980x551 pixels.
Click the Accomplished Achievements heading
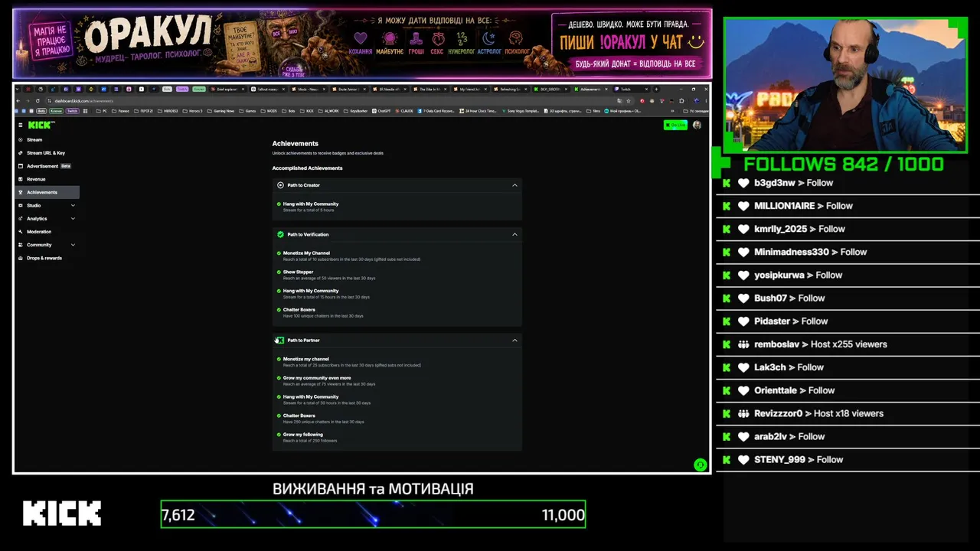pyautogui.click(x=307, y=168)
